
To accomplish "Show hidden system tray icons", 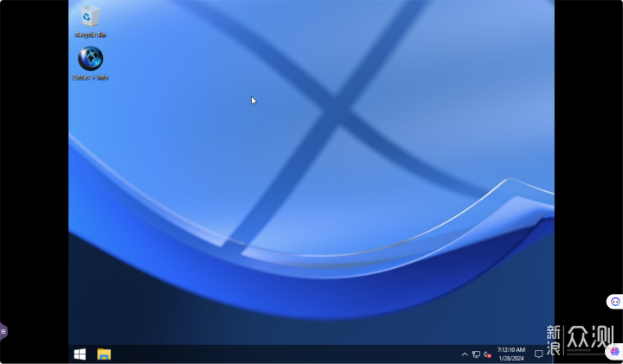I will click(465, 354).
